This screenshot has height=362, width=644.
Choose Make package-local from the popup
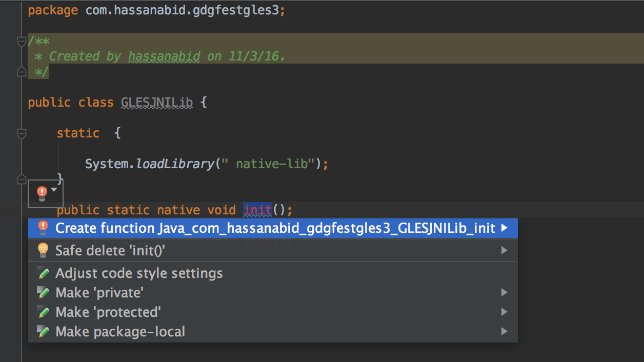[x=119, y=331]
